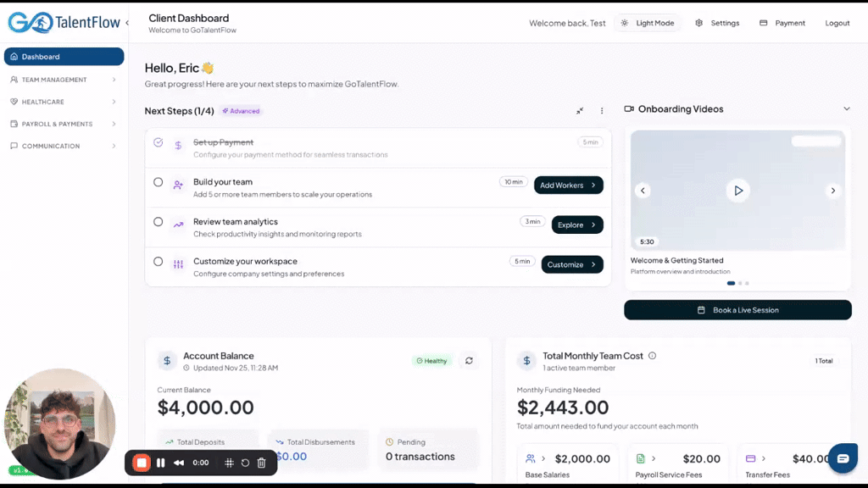Select the second video carousel dot
Viewport: 868px width, 488px height.
739,283
